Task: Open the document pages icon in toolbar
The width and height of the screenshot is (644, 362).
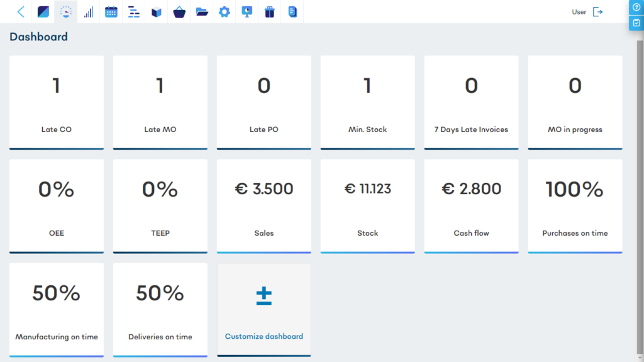Action: (x=292, y=12)
